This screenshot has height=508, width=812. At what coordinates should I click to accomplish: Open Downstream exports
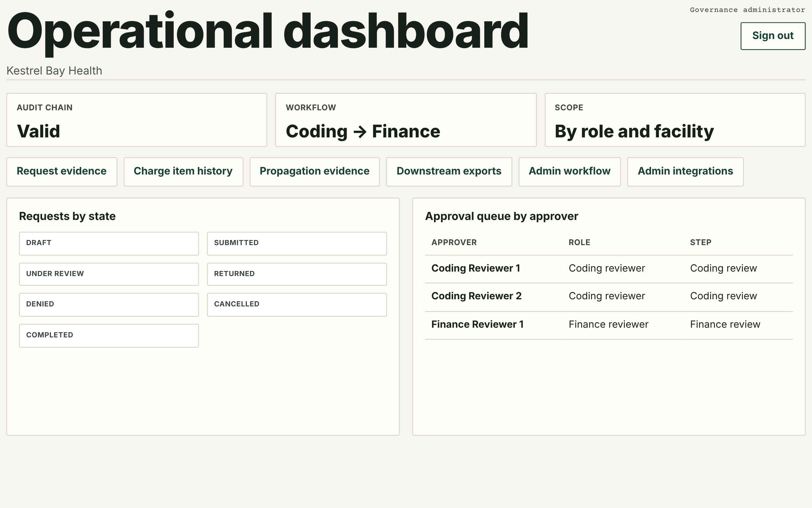pos(449,171)
